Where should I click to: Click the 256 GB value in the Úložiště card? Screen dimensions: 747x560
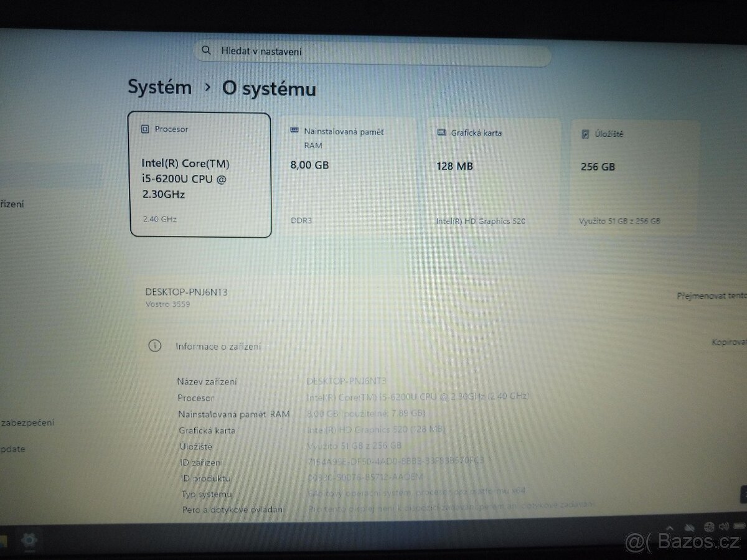coord(598,167)
